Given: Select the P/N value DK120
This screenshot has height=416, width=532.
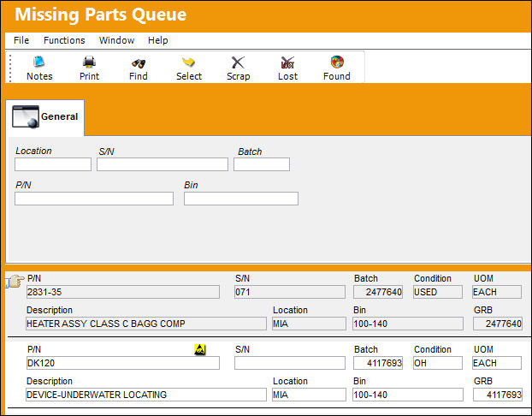Looking at the screenshot, I should tap(123, 363).
